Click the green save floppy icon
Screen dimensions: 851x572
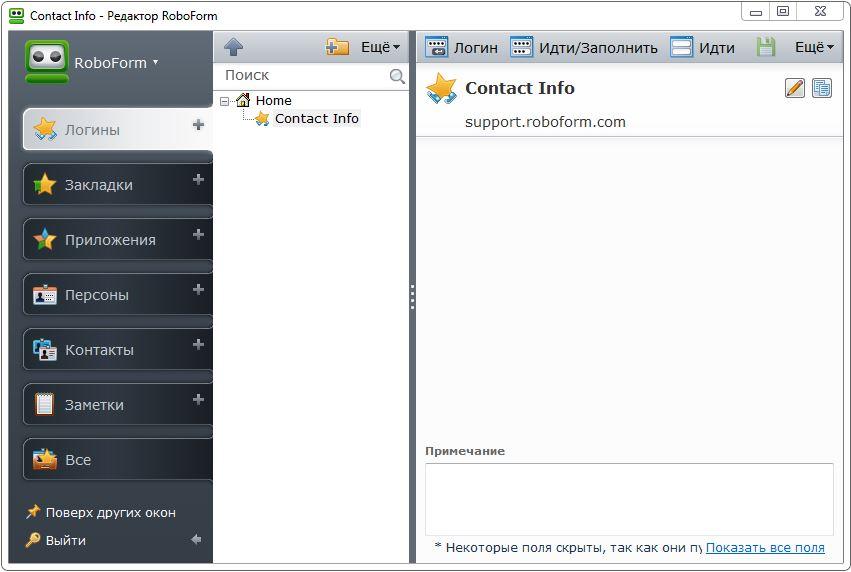[766, 47]
